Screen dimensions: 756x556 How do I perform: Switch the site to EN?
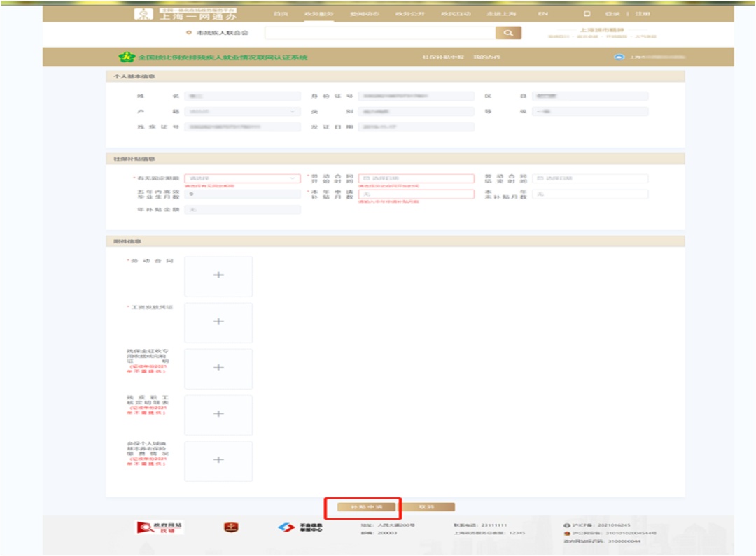click(x=543, y=14)
